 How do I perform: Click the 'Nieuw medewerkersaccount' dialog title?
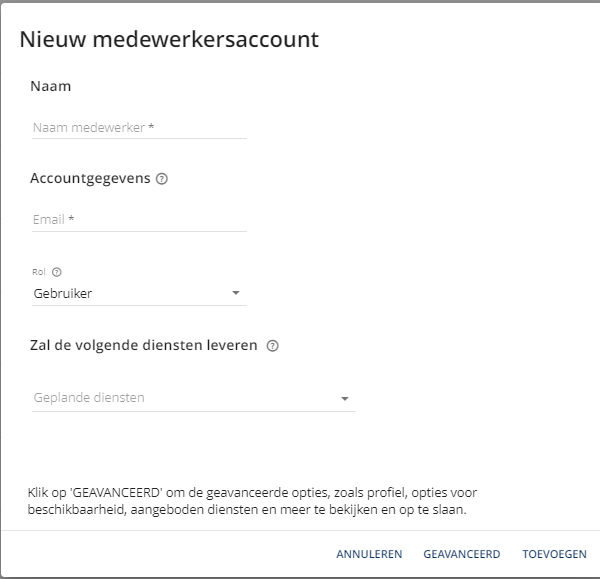[x=169, y=39]
